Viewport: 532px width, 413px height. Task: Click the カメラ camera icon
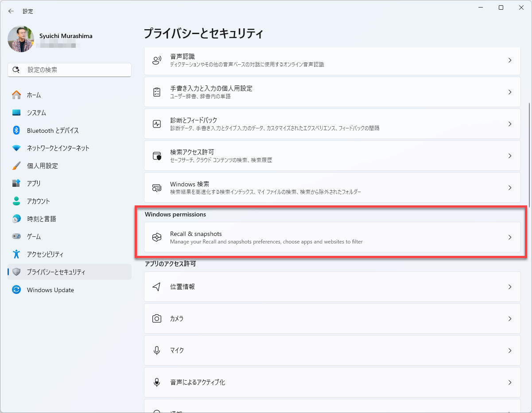[x=157, y=319]
